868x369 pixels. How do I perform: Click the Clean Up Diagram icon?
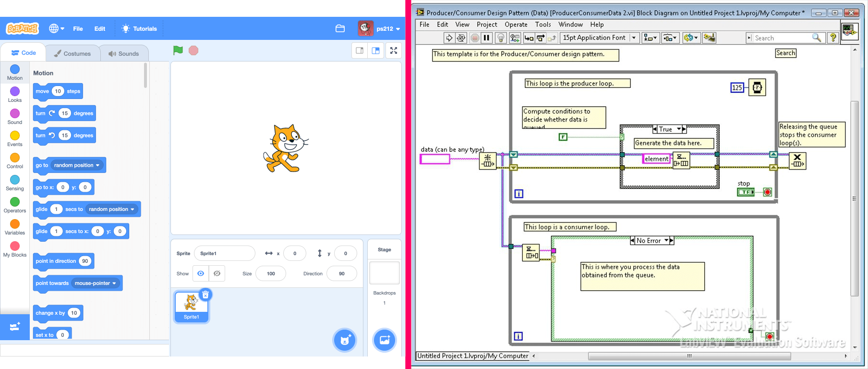pos(709,38)
